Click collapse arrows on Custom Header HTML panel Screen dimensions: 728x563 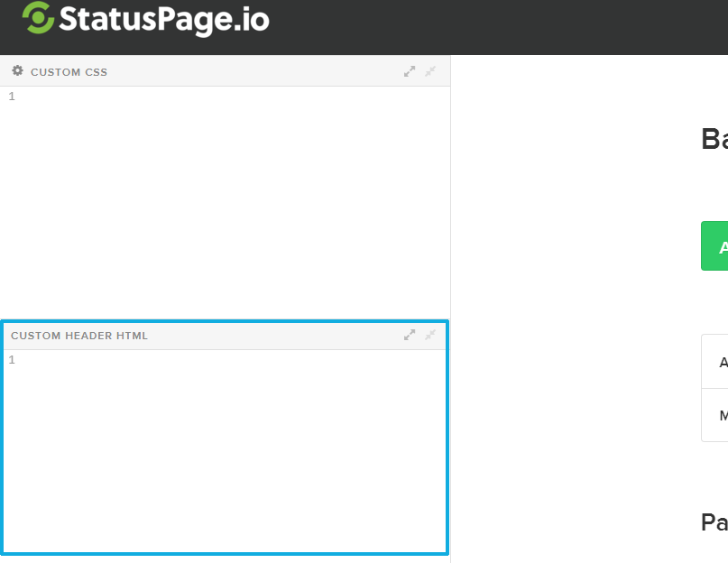[430, 335]
